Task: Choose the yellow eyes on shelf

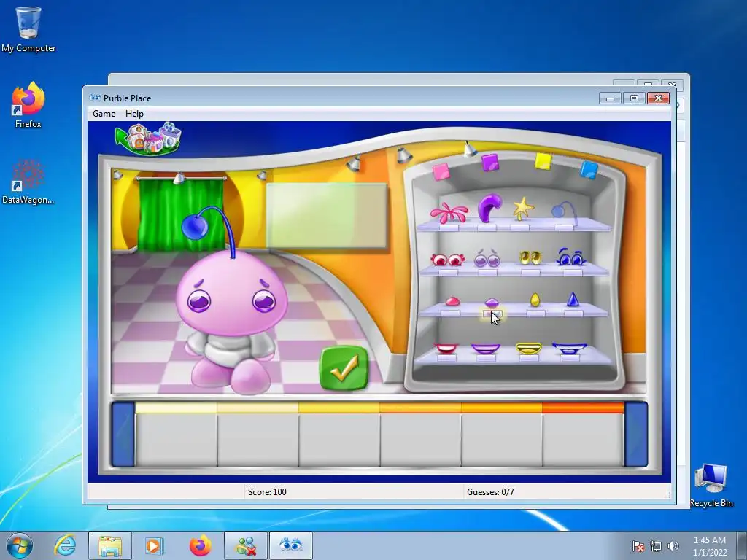Action: point(530,257)
